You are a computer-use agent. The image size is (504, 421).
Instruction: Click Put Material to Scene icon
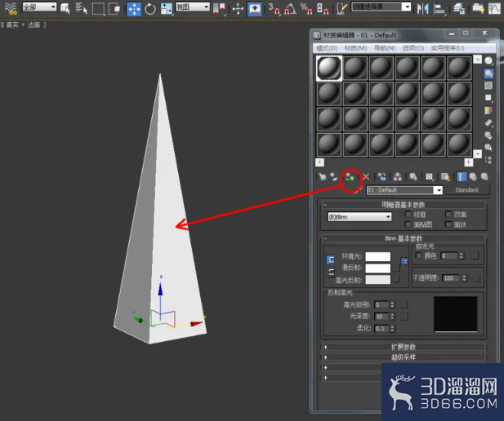click(x=334, y=176)
